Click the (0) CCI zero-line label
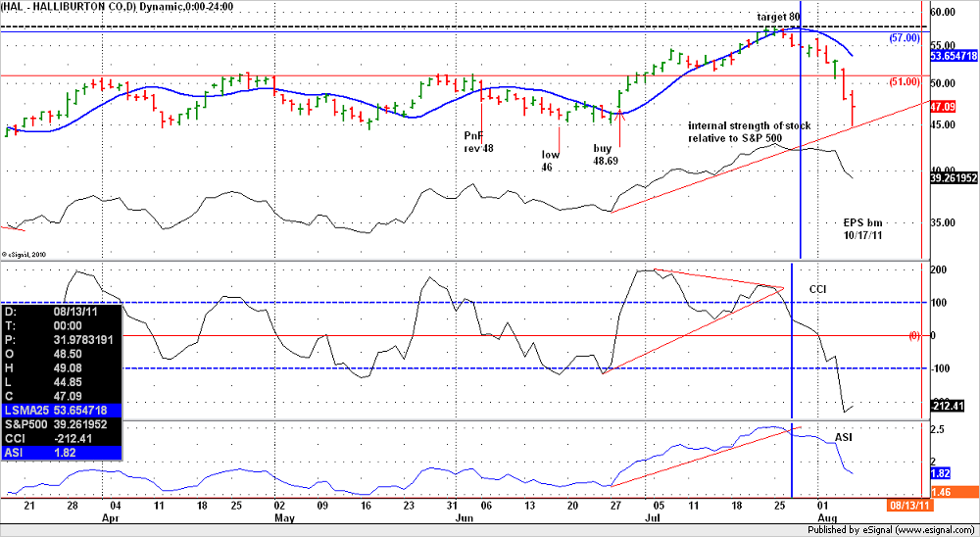The height and width of the screenshot is (537, 980). point(914,336)
